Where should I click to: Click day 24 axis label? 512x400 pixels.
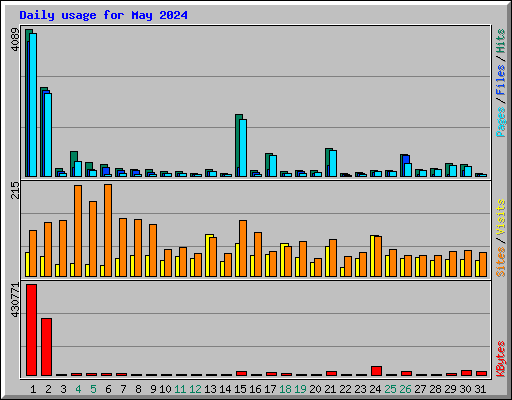point(375,389)
